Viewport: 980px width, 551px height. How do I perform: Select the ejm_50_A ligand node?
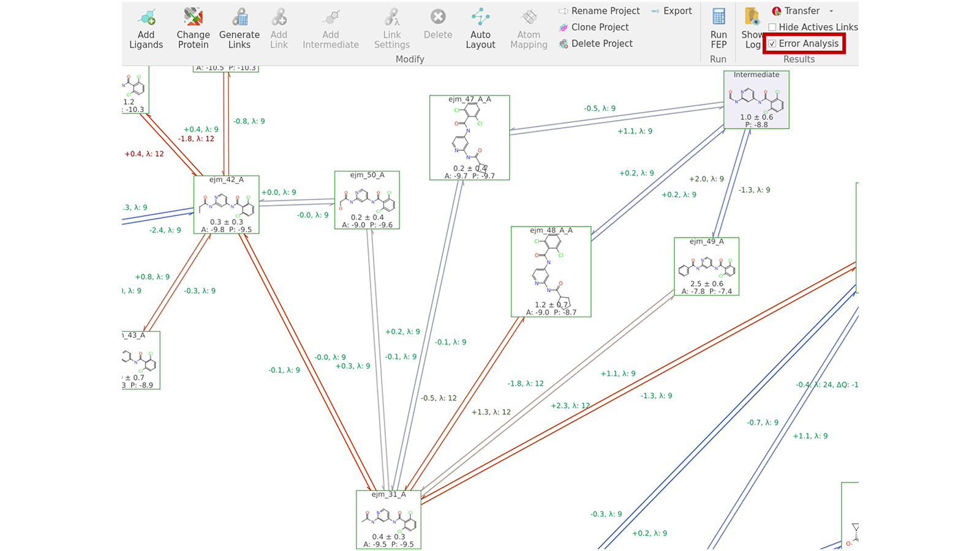[x=367, y=200]
